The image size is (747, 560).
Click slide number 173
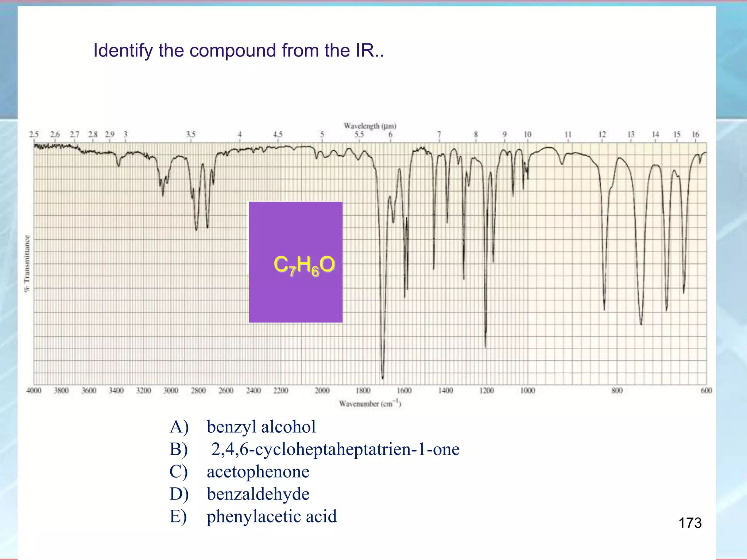coord(690,523)
